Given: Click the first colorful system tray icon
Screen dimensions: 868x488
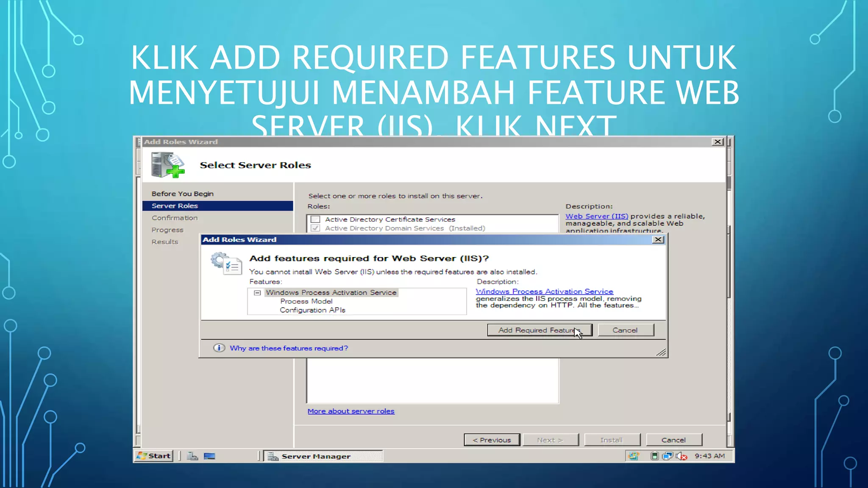Looking at the screenshot, I should [x=634, y=456].
